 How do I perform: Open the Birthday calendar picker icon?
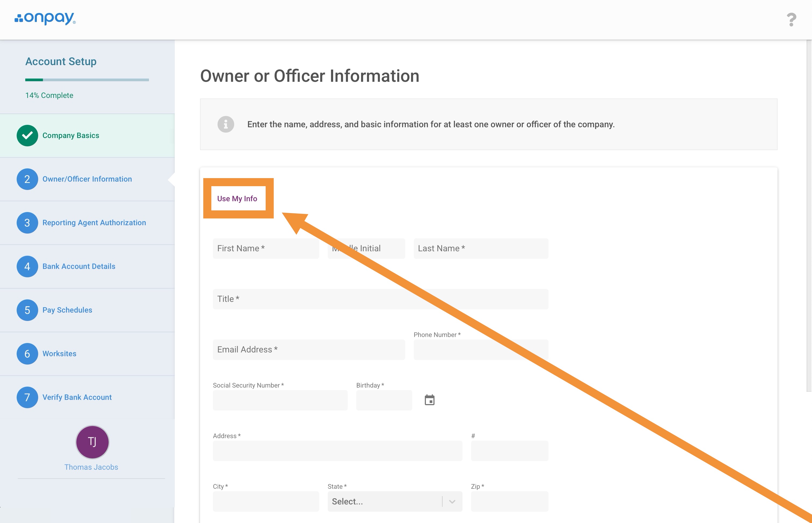429,400
